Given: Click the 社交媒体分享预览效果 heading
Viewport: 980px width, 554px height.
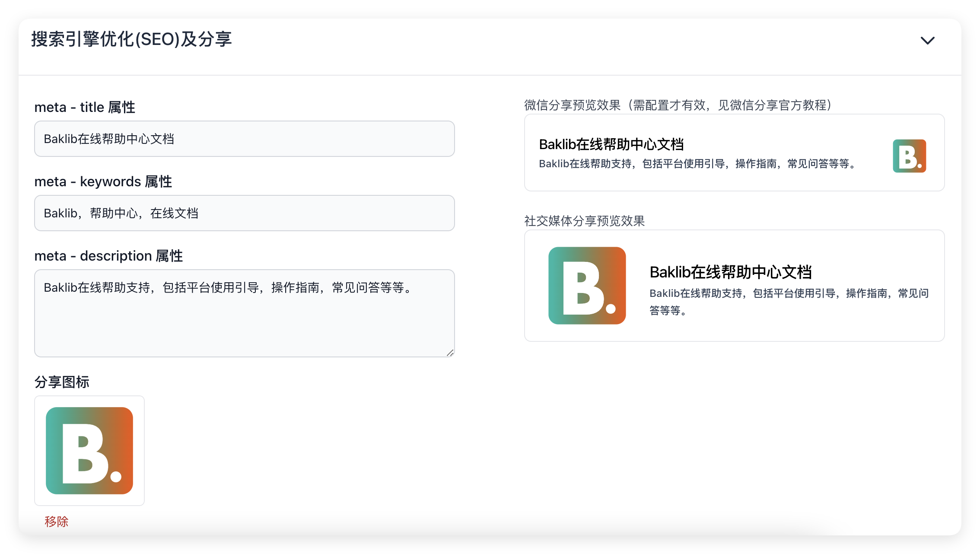Looking at the screenshot, I should 584,221.
